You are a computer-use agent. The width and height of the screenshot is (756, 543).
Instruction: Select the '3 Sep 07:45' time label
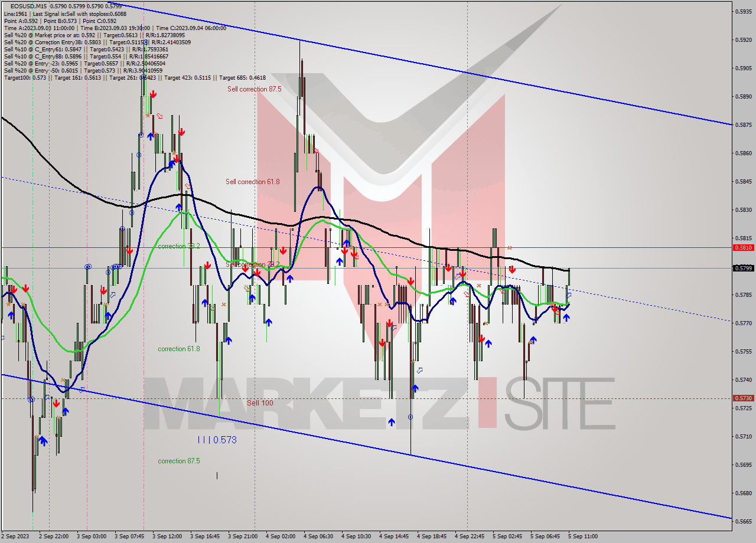[x=129, y=537]
